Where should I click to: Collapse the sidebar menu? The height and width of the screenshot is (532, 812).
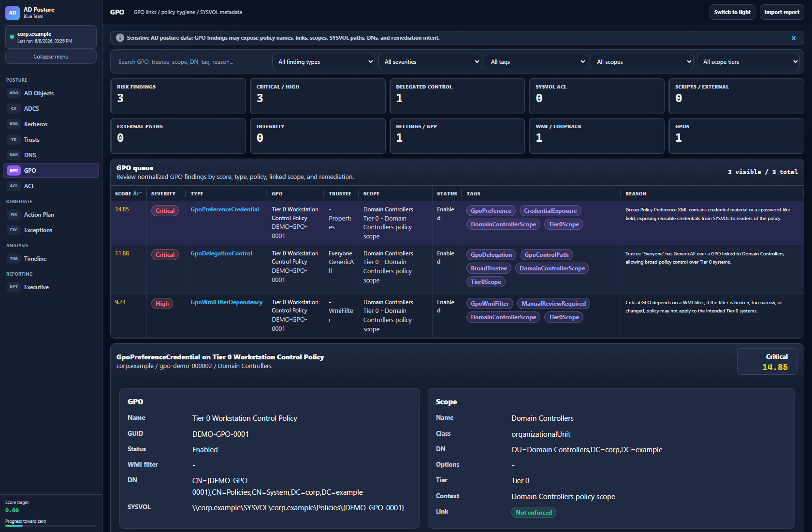pyautogui.click(x=51, y=57)
